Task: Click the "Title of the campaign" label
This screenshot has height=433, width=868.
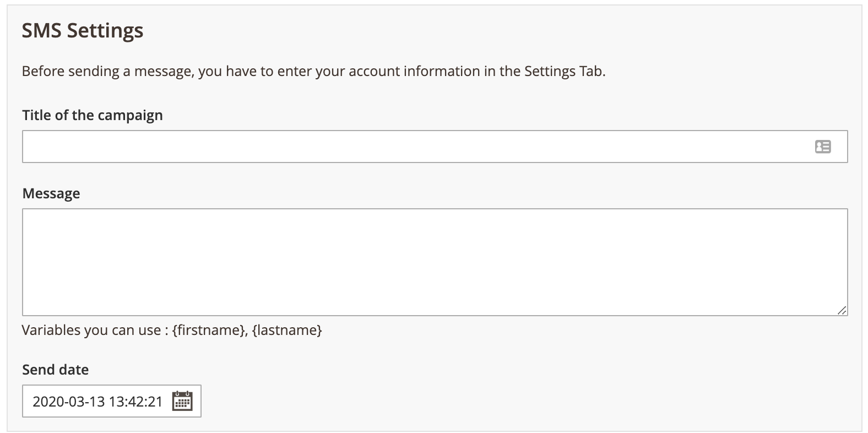Action: [93, 115]
